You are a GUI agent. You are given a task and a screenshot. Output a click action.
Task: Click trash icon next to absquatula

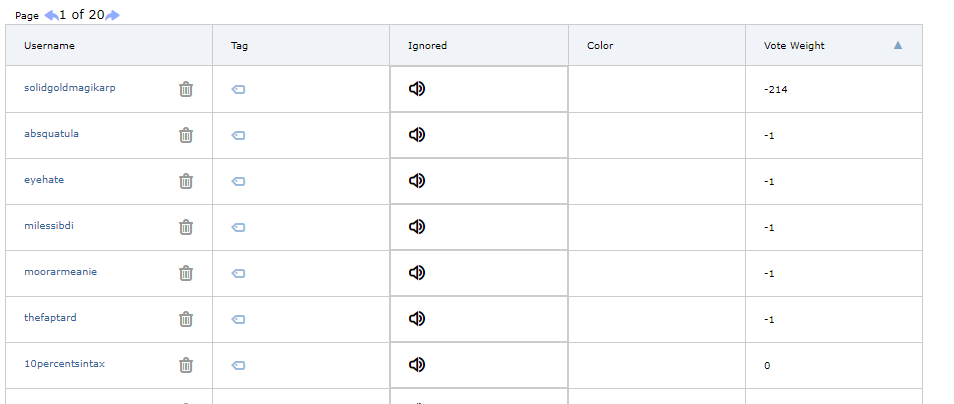(186, 135)
